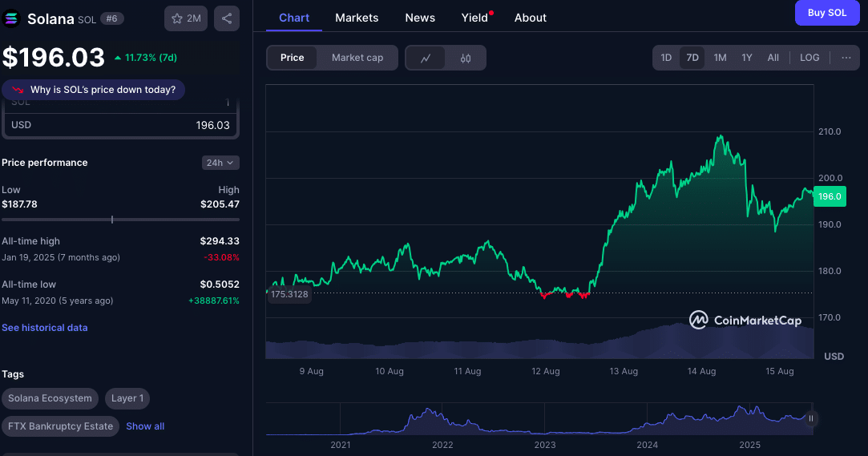The width and height of the screenshot is (868, 456).
Task: Click the $205.47 high value
Action: point(220,204)
